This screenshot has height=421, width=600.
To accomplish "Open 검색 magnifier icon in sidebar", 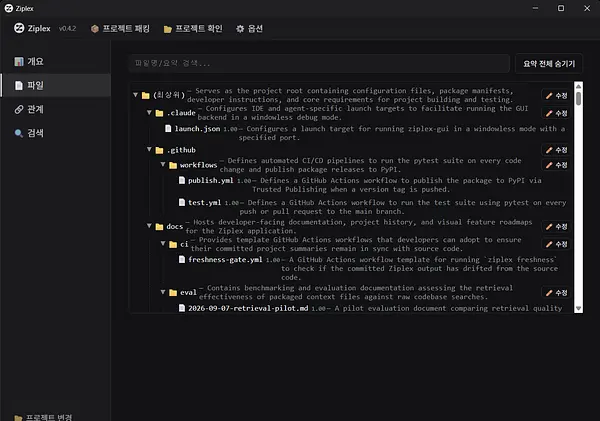I will [19, 133].
